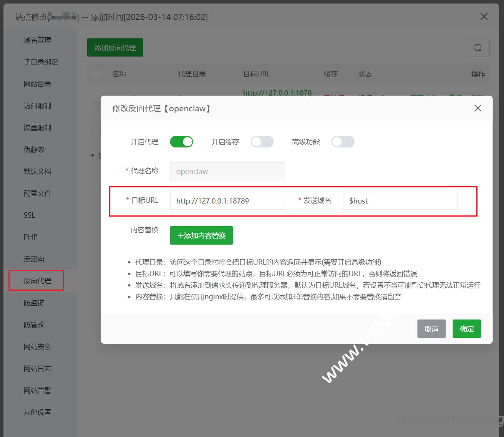Tick the select-all checkbox in table header
This screenshot has width=504, height=437.
click(96, 74)
